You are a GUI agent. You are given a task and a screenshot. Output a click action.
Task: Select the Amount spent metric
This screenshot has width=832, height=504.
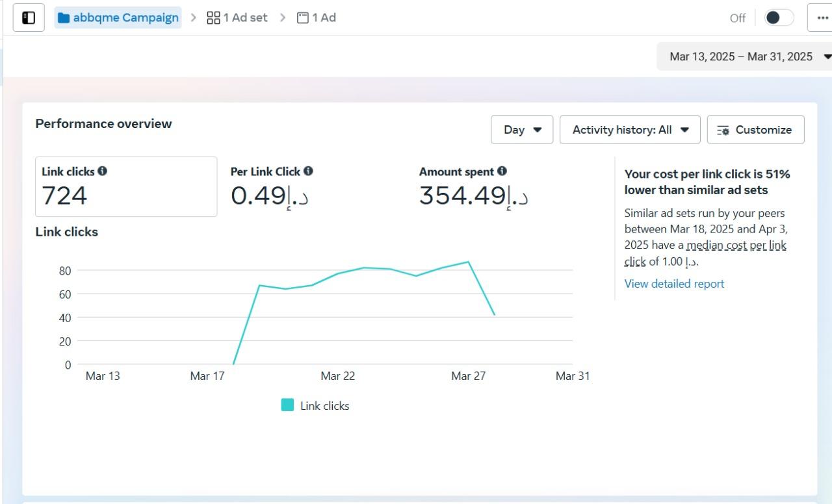[473, 186]
